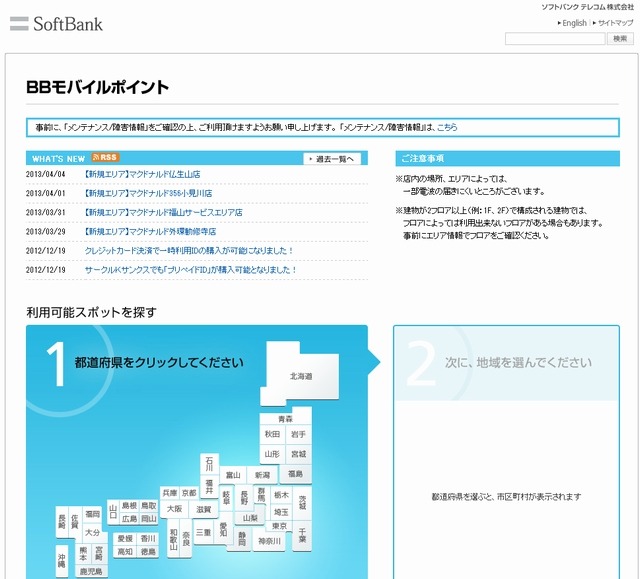This screenshot has height=579, width=640.
Task: Choose 神奈川 prefecture tile
Action: [269, 541]
